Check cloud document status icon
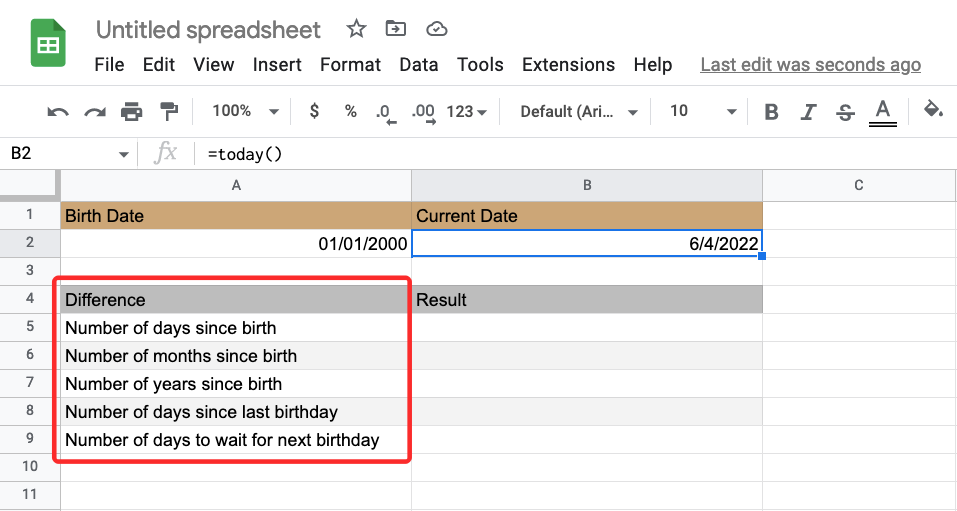Viewport: 957px width, 511px height. 436,29
